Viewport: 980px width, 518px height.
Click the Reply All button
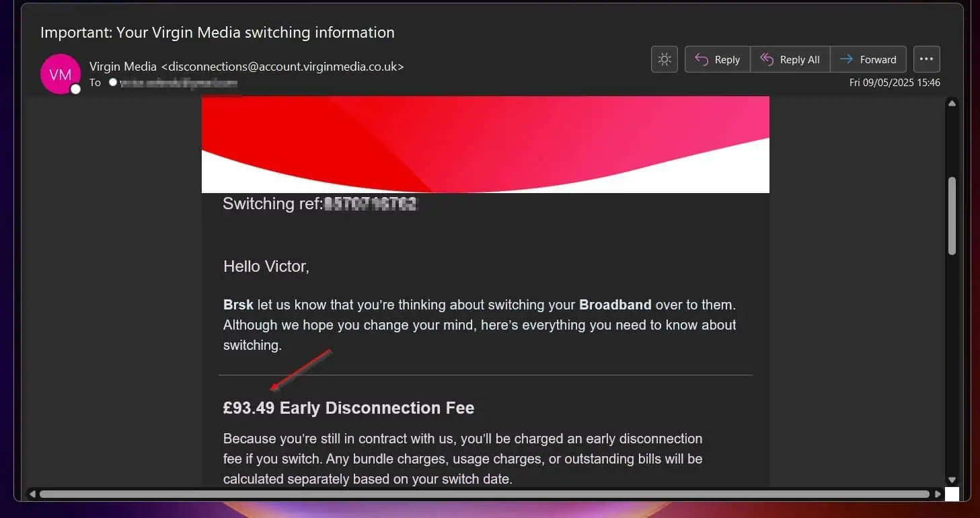click(790, 59)
